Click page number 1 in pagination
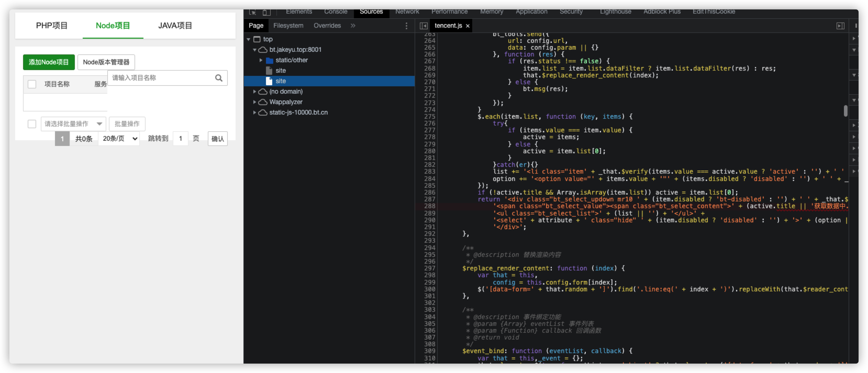Image resolution: width=868 pixels, height=373 pixels. pos(62,139)
